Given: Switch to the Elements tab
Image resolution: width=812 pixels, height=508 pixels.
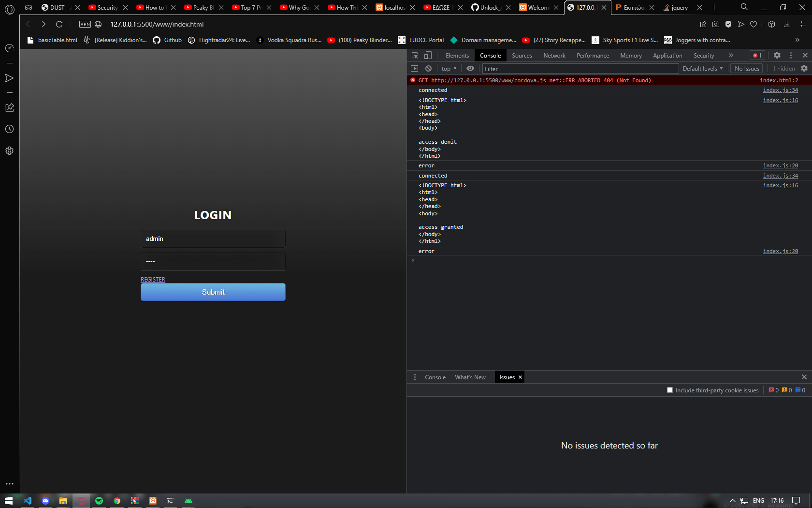Looking at the screenshot, I should [457, 56].
